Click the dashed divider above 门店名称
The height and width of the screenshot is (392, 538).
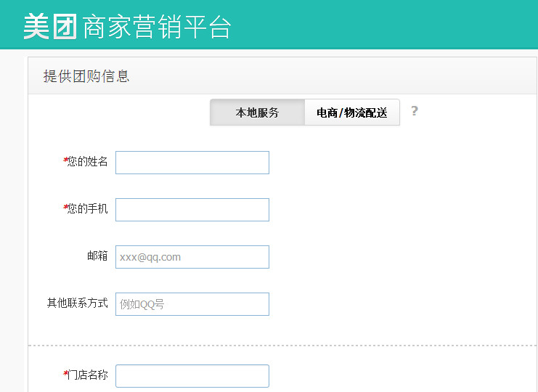(x=283, y=345)
